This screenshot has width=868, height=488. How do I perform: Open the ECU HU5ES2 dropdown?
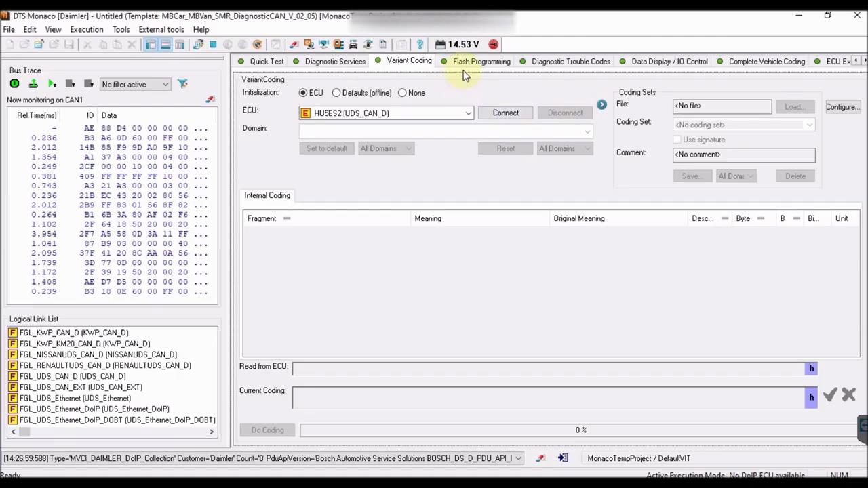tap(387, 113)
